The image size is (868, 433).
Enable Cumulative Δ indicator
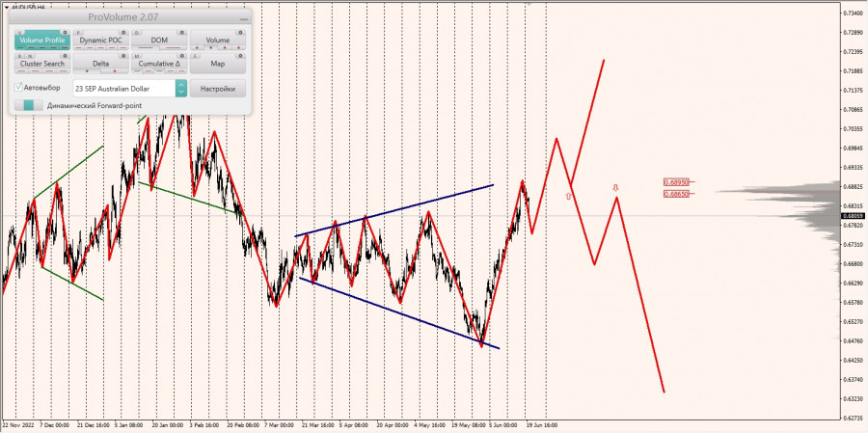pos(159,63)
